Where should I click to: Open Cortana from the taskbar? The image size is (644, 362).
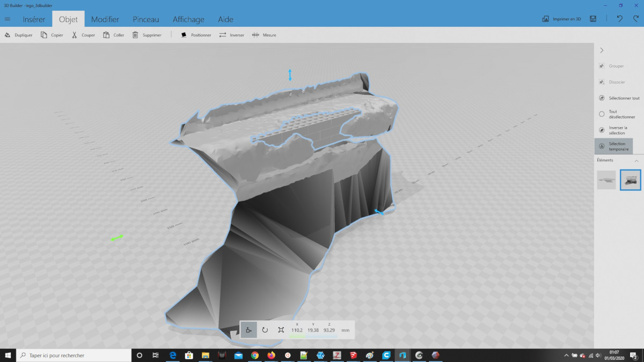click(140, 355)
